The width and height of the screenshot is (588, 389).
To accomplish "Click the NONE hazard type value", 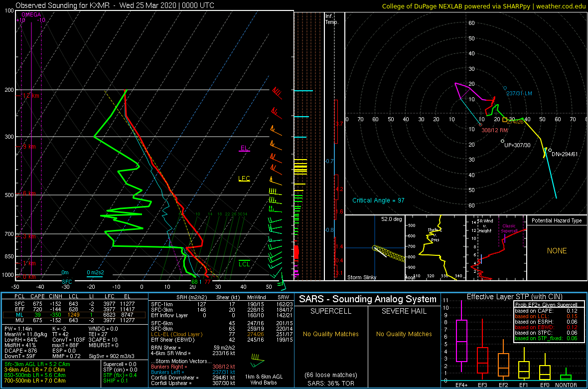I will 557,251.
